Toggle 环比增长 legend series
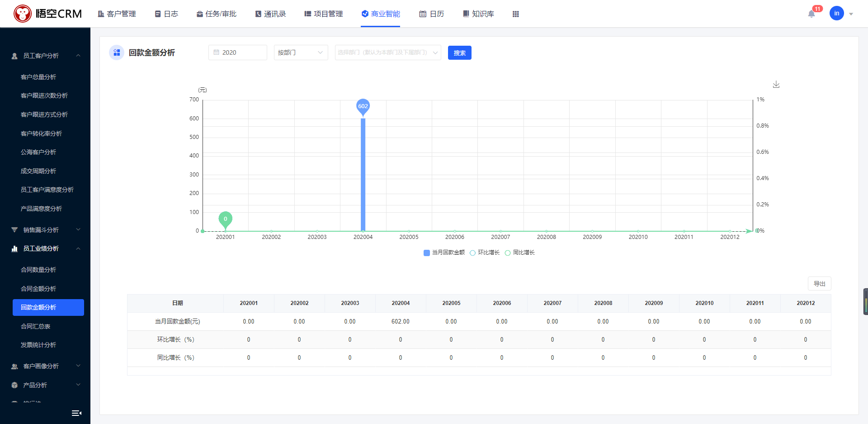The height and width of the screenshot is (424, 868). [485, 252]
